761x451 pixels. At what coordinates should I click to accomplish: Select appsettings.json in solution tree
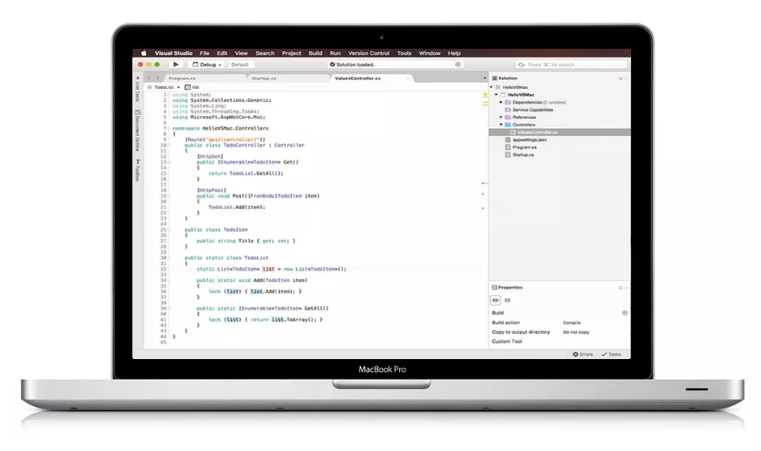[529, 140]
